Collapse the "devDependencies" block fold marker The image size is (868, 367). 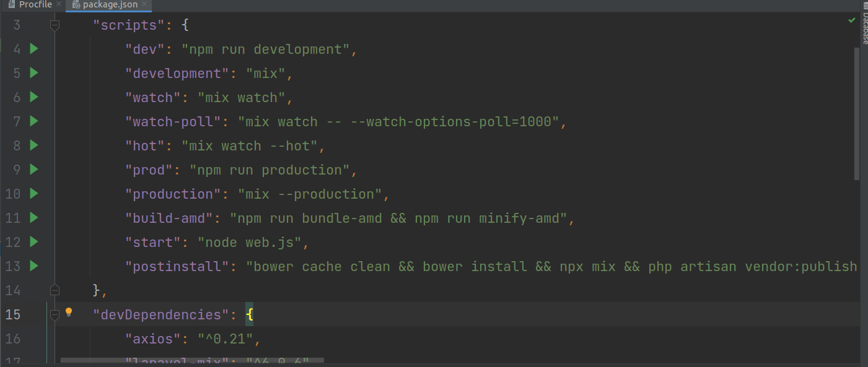(x=55, y=314)
